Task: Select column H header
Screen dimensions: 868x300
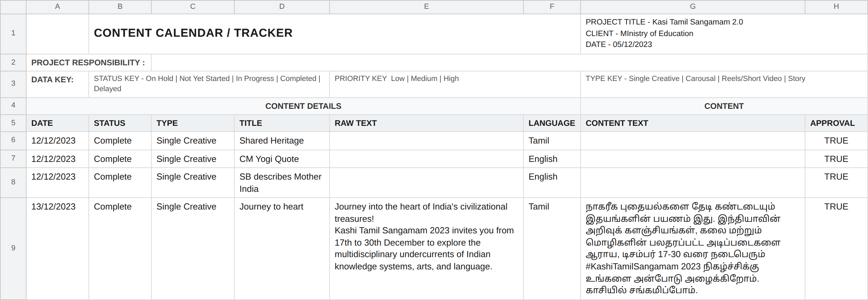Action: [836, 7]
